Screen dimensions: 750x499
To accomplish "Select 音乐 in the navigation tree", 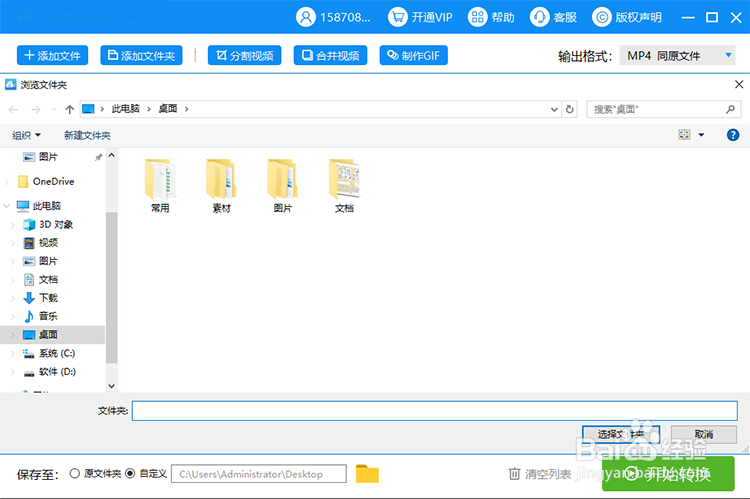I will click(48, 316).
